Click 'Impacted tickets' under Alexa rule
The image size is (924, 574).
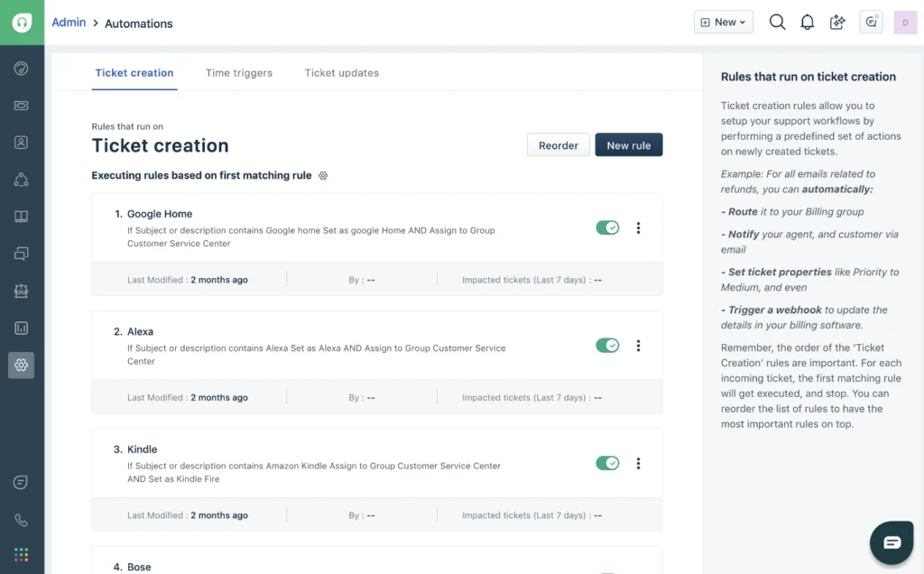click(x=532, y=398)
